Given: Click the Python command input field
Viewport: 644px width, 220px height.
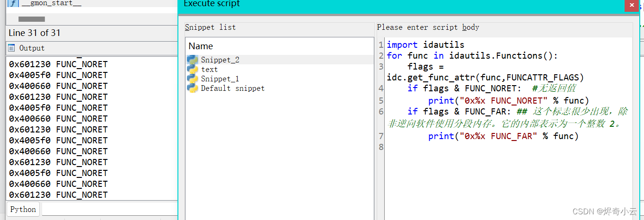Looking at the screenshot, I should click(110, 209).
